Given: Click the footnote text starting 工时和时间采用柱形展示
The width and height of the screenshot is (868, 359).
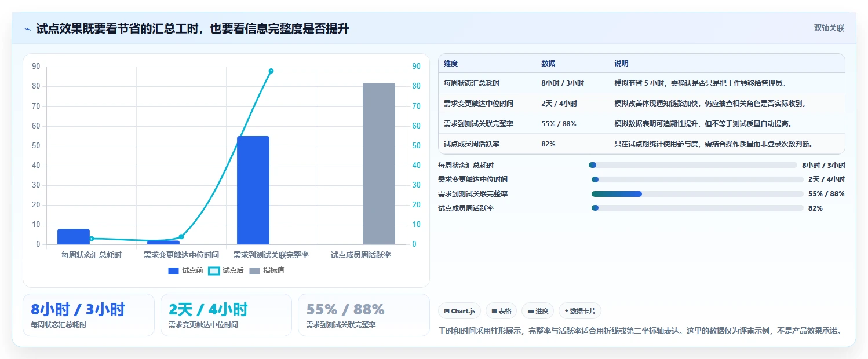Looking at the screenshot, I should [640, 331].
